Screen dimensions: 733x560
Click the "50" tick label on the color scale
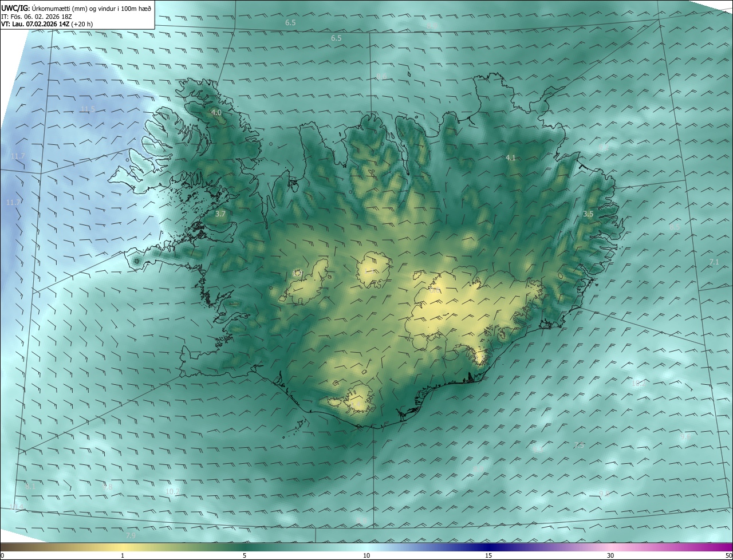coord(728,555)
